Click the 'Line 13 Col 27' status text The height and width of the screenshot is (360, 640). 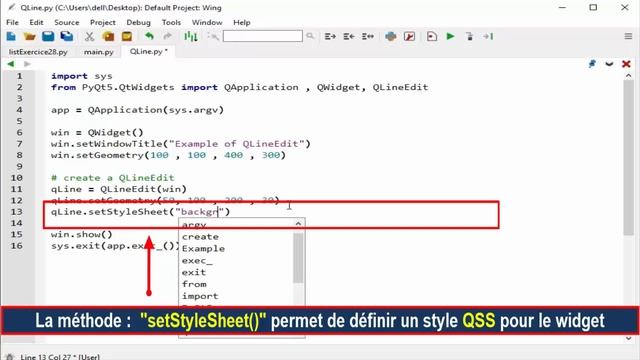tap(60, 357)
